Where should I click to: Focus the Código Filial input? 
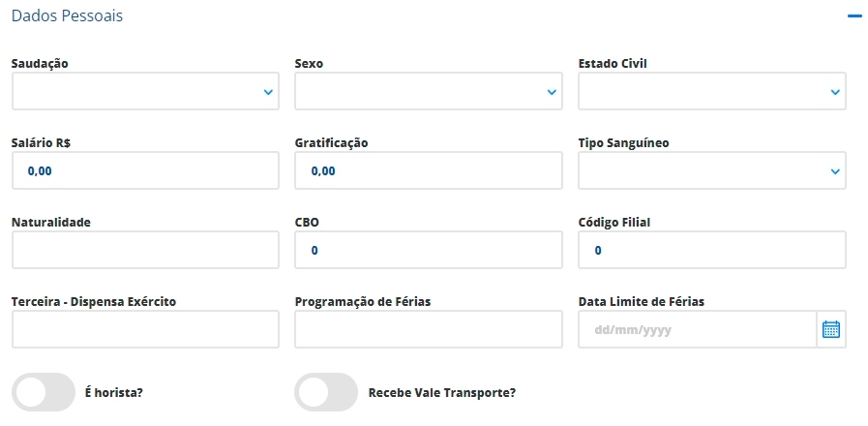[x=712, y=250]
